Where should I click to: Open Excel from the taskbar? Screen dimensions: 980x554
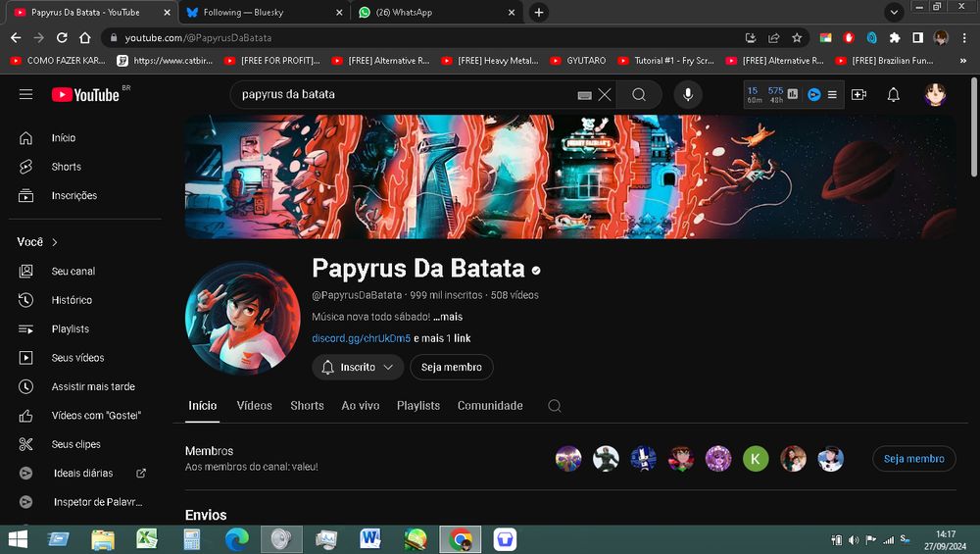147,539
